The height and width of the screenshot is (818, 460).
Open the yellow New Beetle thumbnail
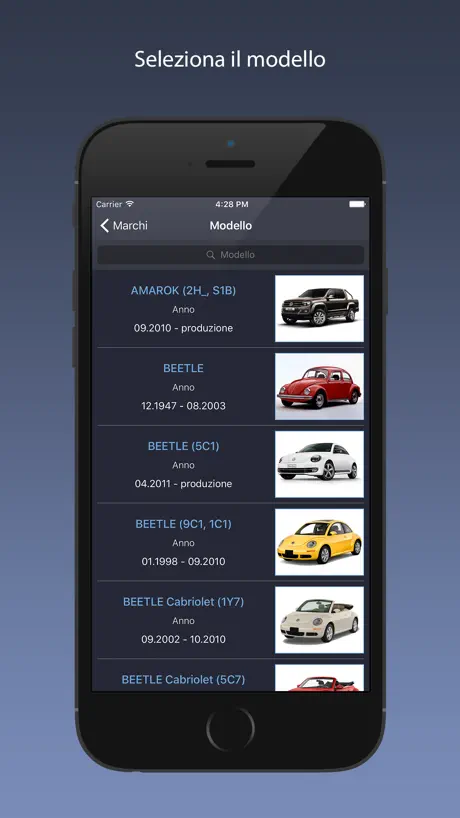click(x=319, y=542)
